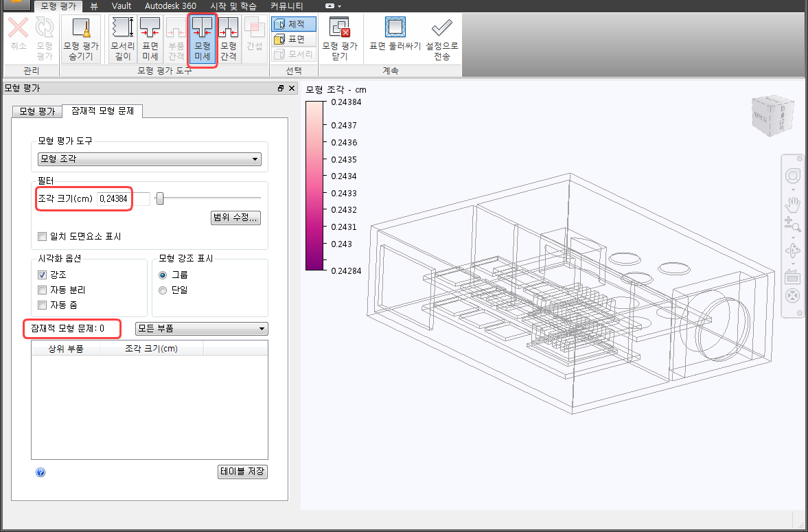The image size is (808, 532).
Task: Click the 모형 평가 ribbon tab
Action: point(58,6)
